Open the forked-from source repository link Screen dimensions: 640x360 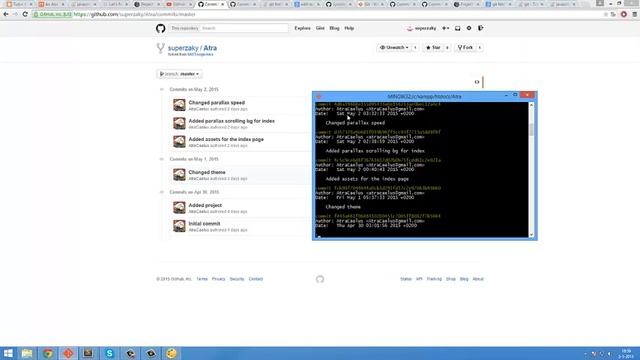200,54
